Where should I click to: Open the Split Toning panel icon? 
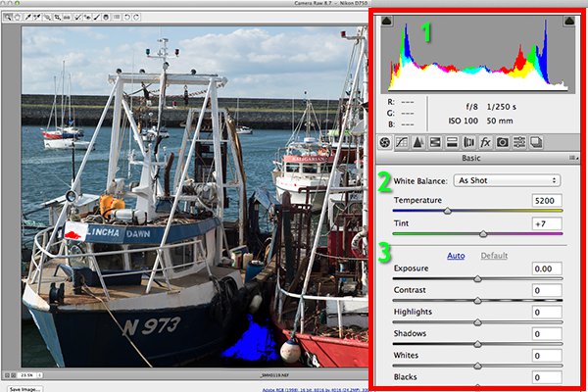pos(453,142)
